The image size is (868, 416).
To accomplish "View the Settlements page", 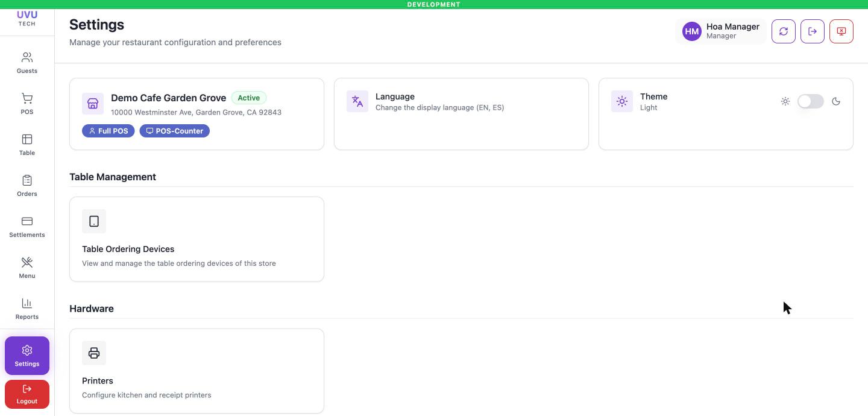I will [27, 227].
